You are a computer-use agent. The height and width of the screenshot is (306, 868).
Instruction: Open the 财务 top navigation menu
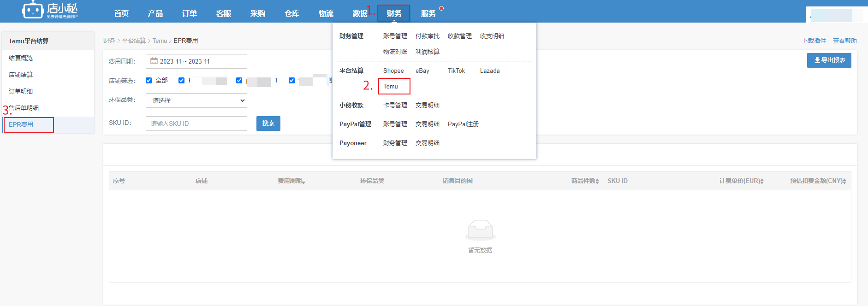click(x=394, y=13)
